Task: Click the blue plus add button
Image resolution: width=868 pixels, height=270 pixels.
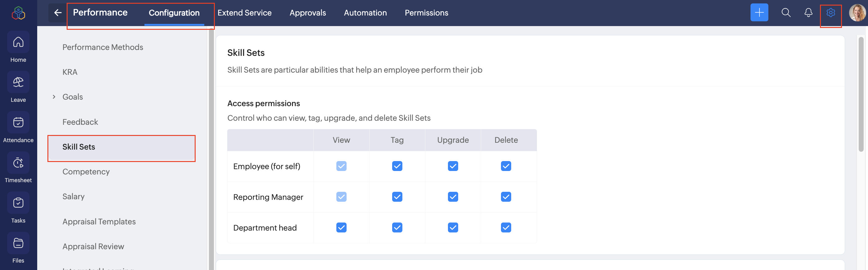Action: coord(759,13)
